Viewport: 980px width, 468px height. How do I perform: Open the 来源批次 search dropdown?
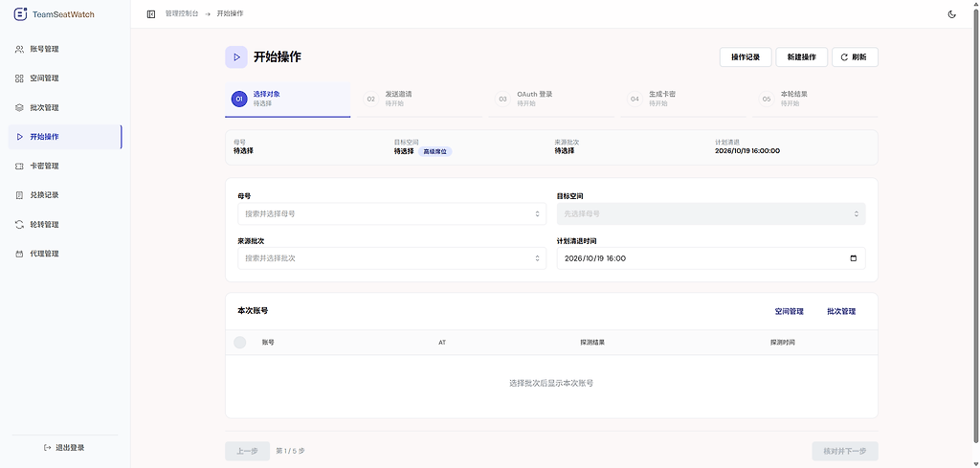tap(391, 258)
